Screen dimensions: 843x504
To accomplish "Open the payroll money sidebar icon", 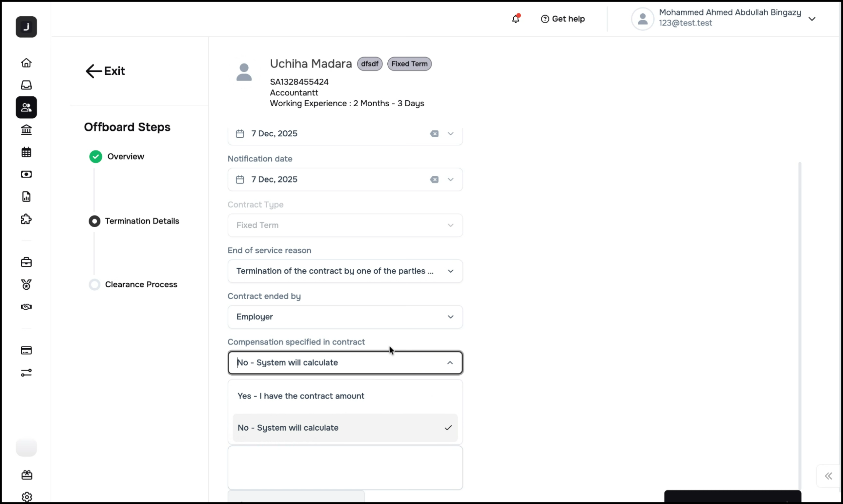I will pos(26,174).
